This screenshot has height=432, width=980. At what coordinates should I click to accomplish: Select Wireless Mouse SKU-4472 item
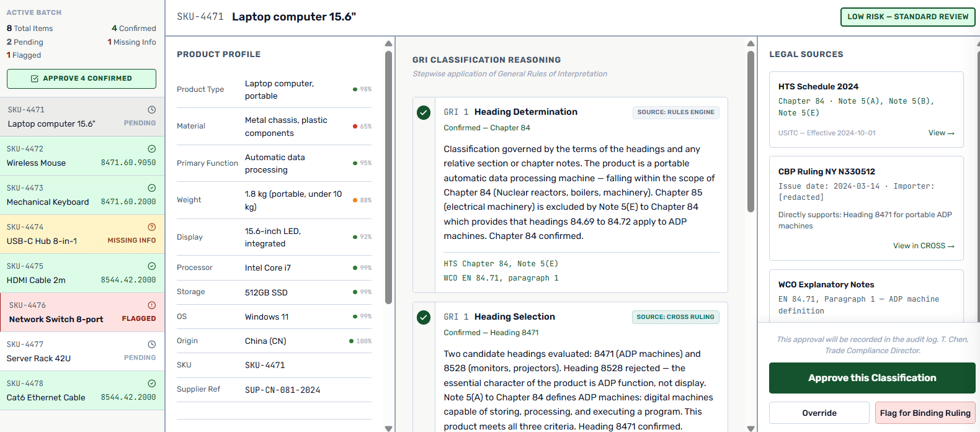pos(82,156)
